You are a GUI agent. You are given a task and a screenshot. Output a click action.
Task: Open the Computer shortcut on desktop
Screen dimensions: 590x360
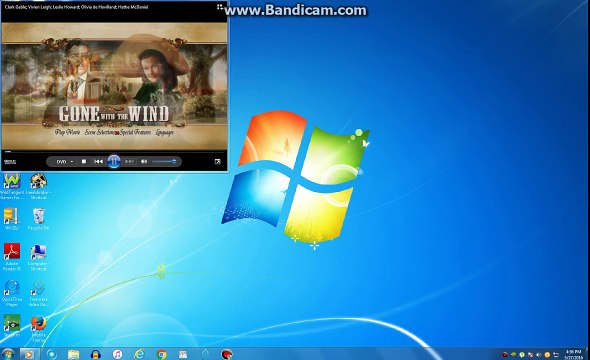38,257
